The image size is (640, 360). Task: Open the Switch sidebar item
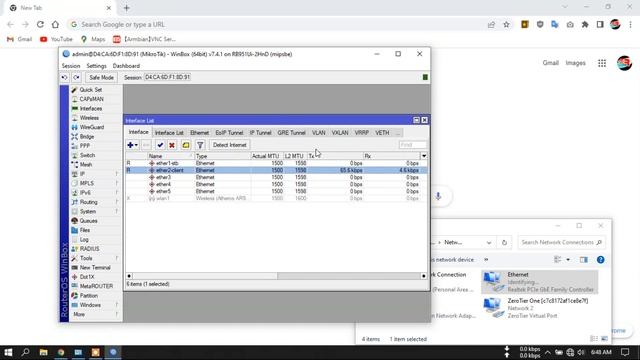[x=87, y=156]
